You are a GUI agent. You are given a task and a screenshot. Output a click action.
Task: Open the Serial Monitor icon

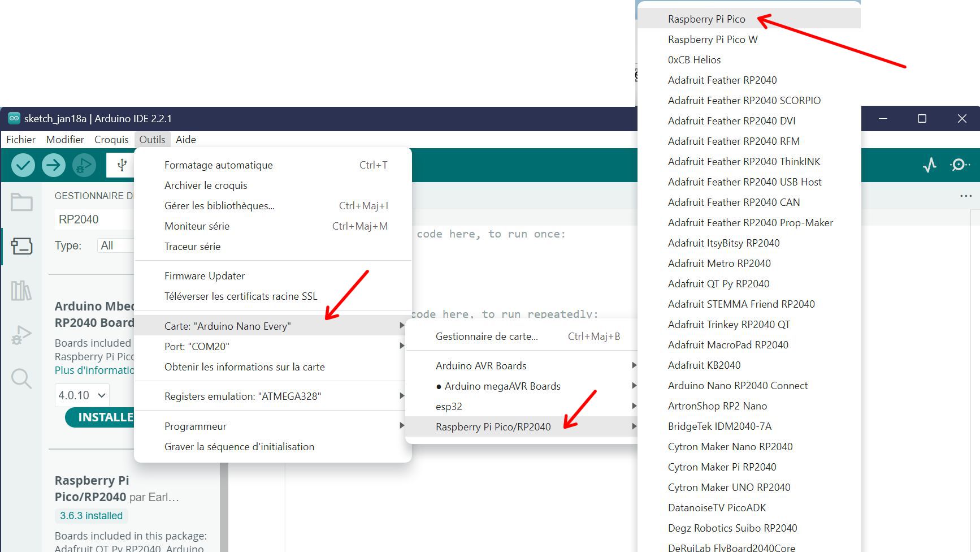960,165
